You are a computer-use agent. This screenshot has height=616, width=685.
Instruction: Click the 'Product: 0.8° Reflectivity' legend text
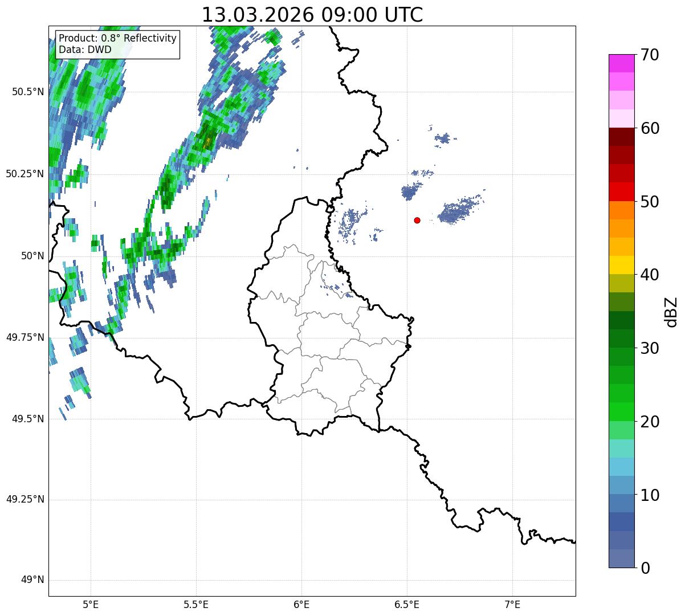click(118, 38)
